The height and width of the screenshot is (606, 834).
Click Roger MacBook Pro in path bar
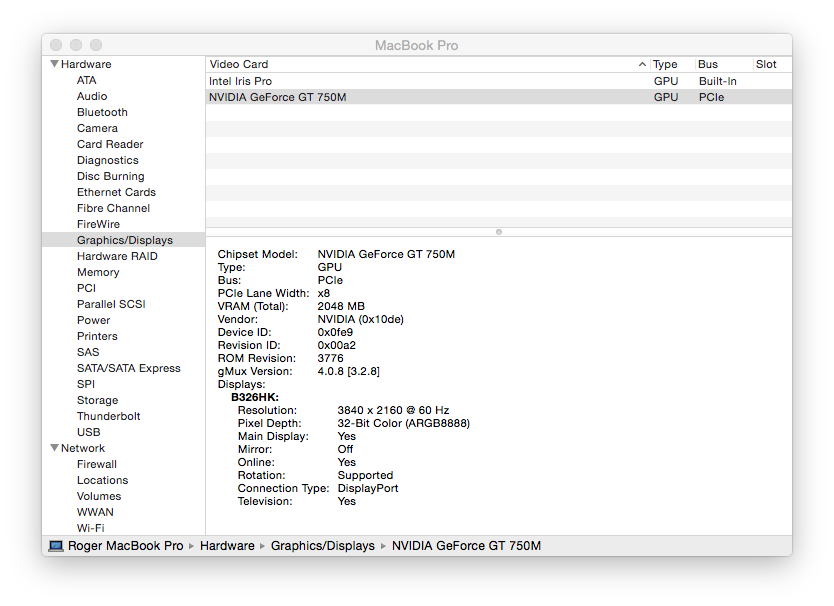tap(126, 546)
